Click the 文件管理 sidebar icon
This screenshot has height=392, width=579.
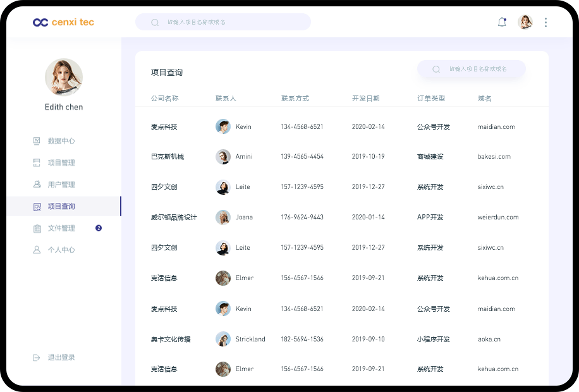coord(37,228)
